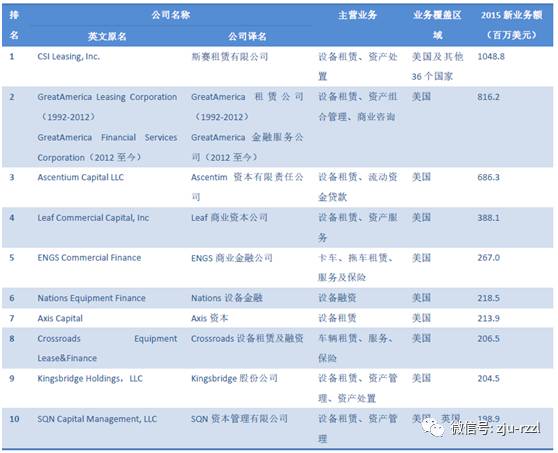Select the 2015 新业务额 column header
Image resolution: width=558 pixels, height=453 pixels.
pyautogui.click(x=512, y=25)
